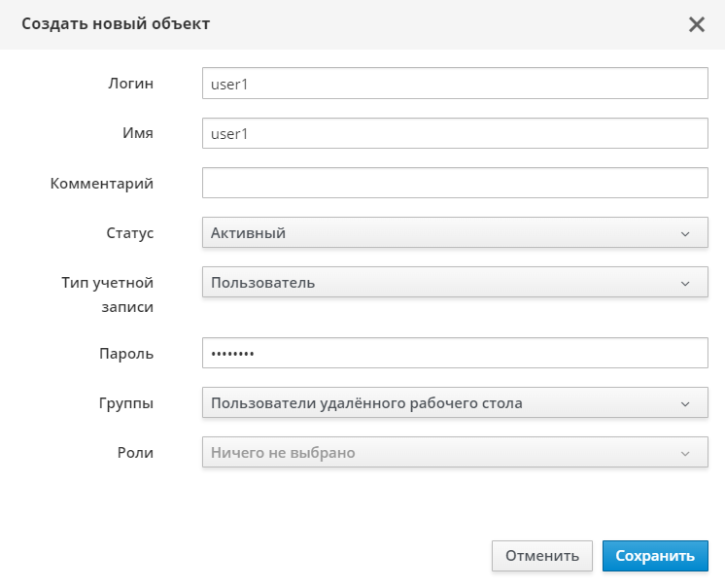Click the 'Группы' field label
The image size is (725, 588).
(x=126, y=403)
